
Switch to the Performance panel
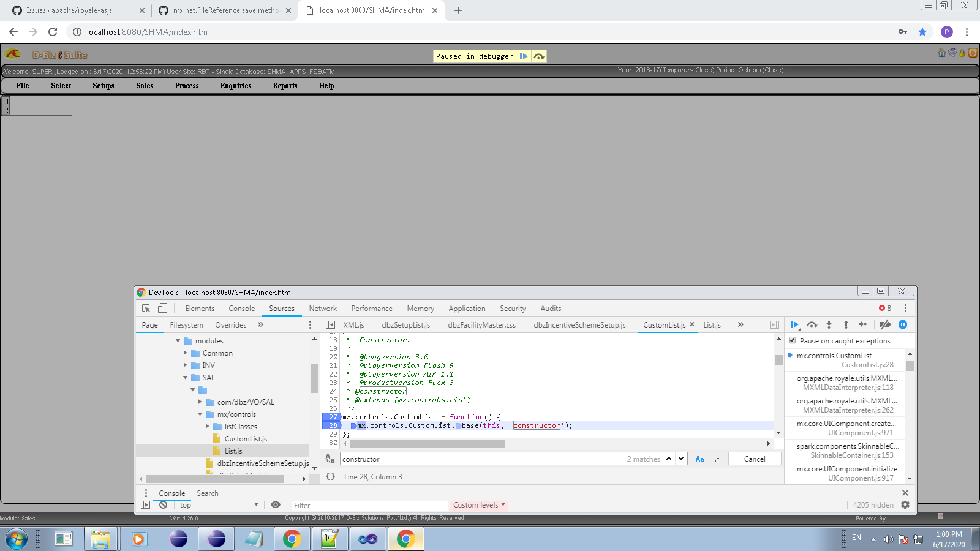(372, 309)
